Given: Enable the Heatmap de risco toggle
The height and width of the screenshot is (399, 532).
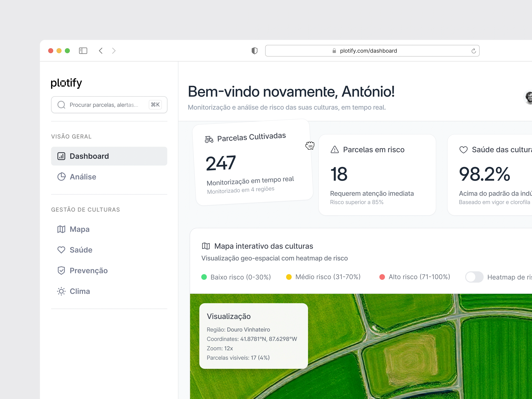Looking at the screenshot, I should pyautogui.click(x=474, y=277).
